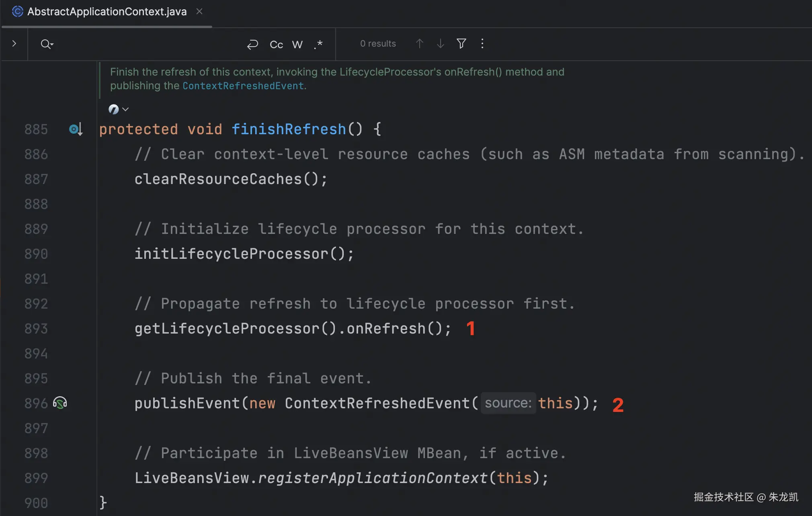Go to previous occurrence up arrow
812x516 pixels.
click(x=419, y=43)
